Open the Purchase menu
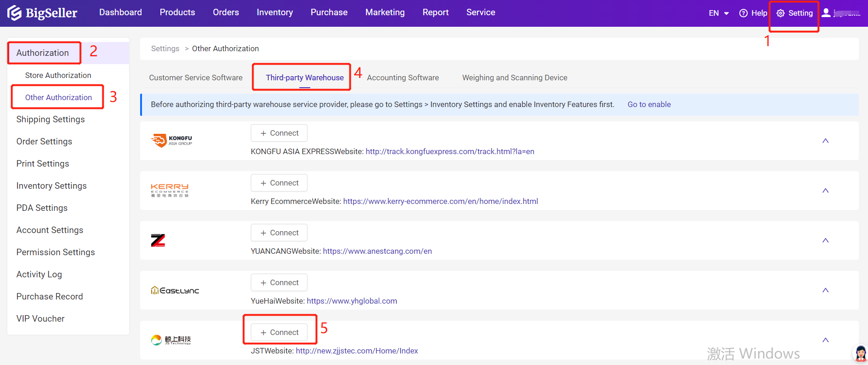 click(329, 12)
